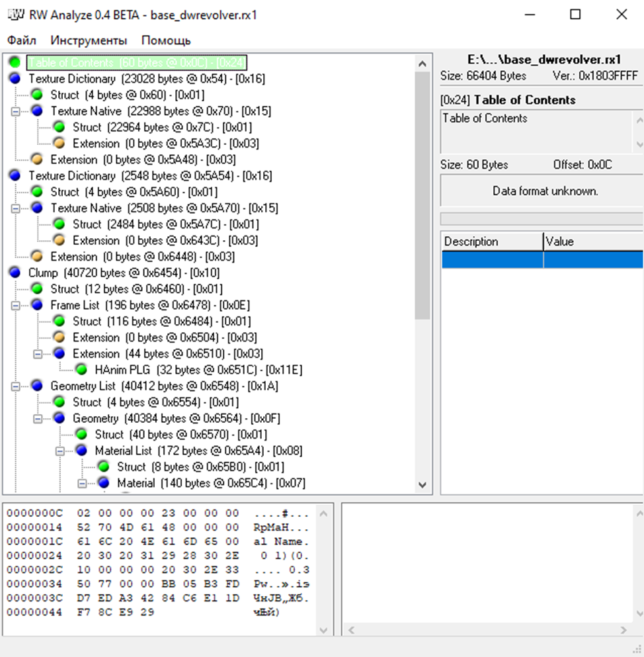Collapse the Geometry 40384 bytes node
The height and width of the screenshot is (657, 644).
pyautogui.click(x=38, y=419)
